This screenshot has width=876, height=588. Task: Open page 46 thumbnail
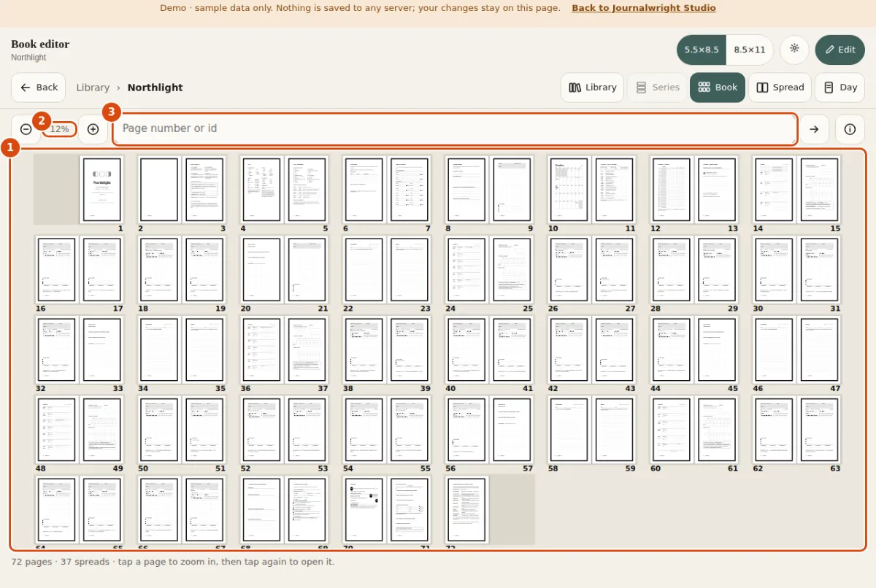click(774, 350)
